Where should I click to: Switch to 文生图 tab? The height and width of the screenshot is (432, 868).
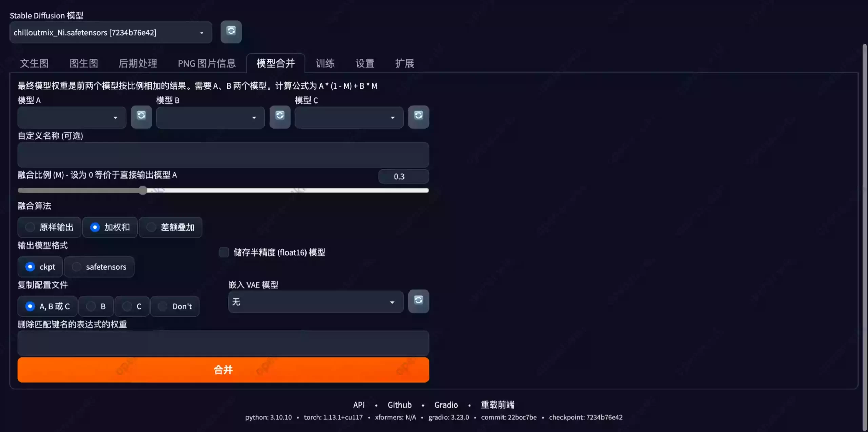(34, 62)
